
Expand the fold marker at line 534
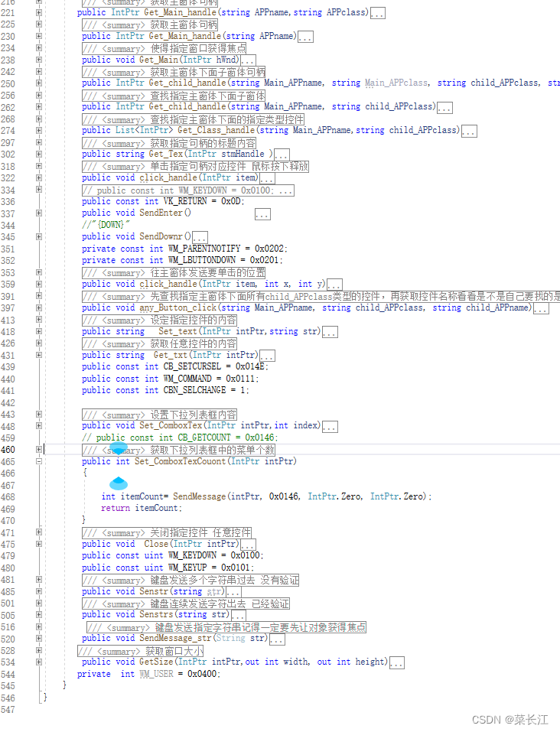(x=39, y=662)
